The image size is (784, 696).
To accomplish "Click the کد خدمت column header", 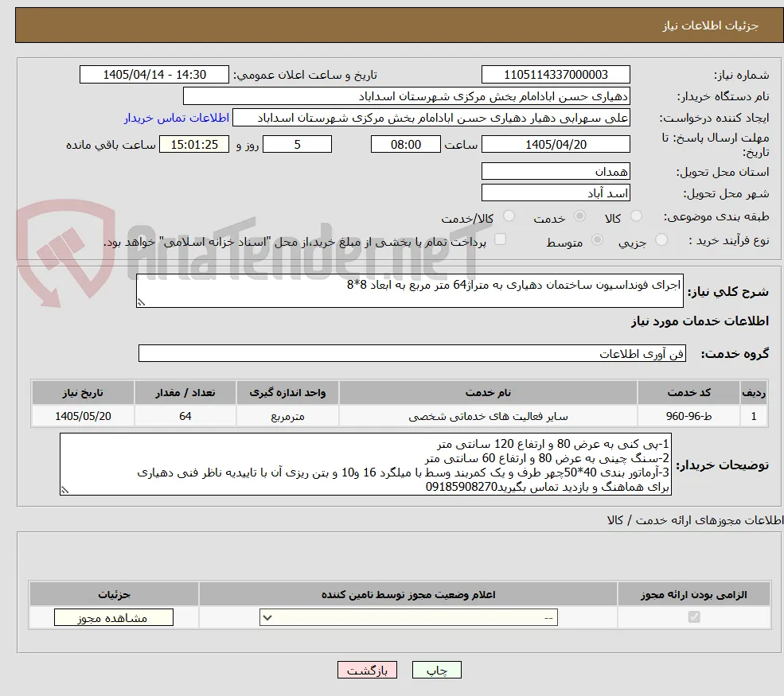I will click(689, 393).
